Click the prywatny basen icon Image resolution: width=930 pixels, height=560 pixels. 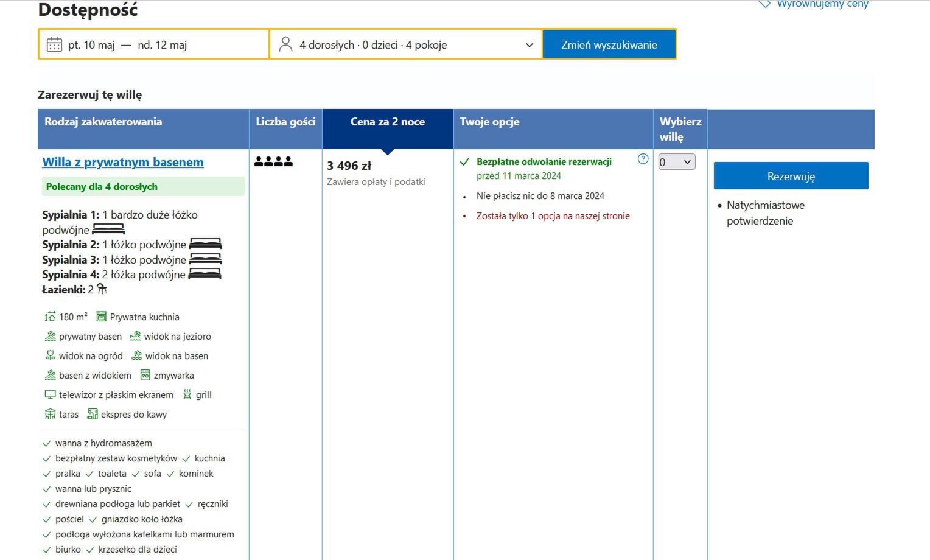pyautogui.click(x=50, y=336)
